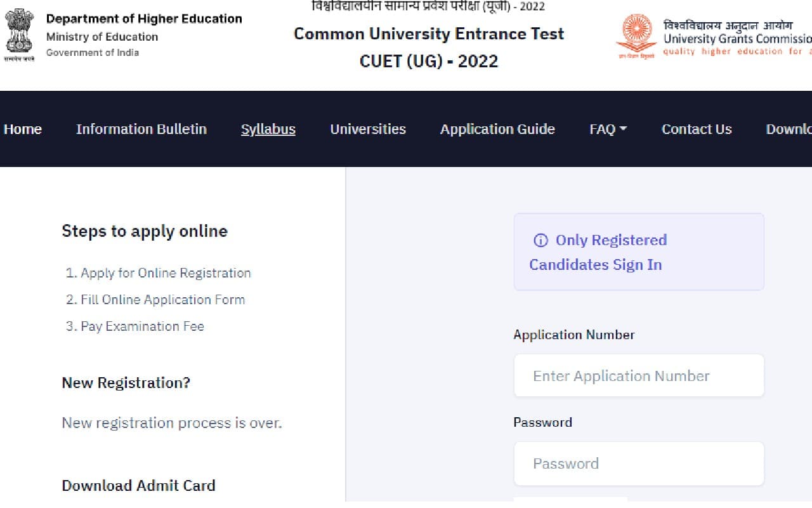The height and width of the screenshot is (508, 812).
Task: View the Application Guide page
Action: (497, 129)
